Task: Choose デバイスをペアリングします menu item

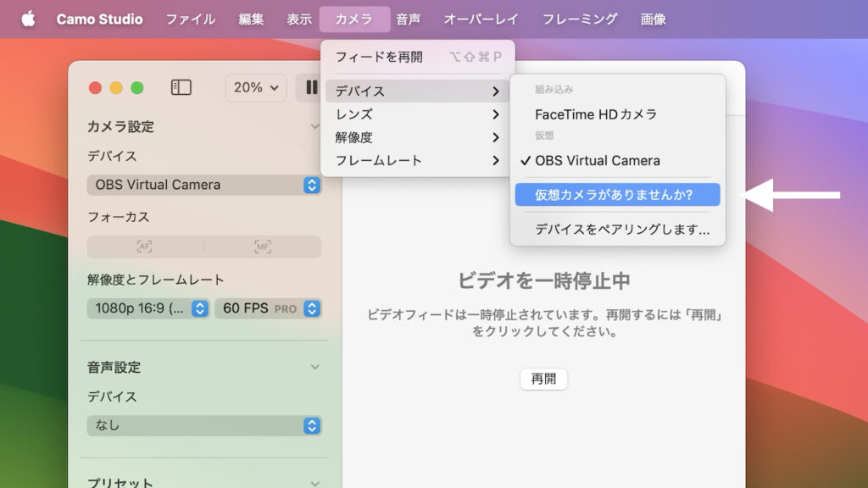Action: 621,229
